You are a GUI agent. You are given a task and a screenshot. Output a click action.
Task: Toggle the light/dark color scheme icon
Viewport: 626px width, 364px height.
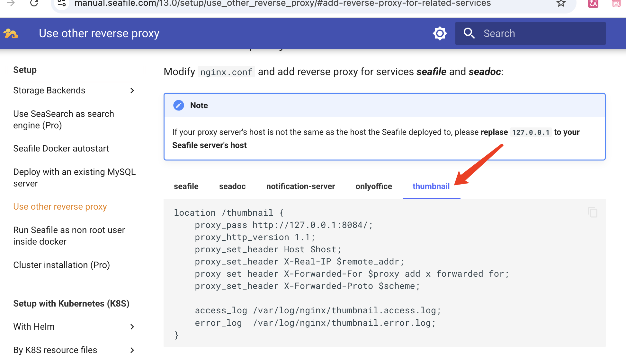[x=440, y=33]
